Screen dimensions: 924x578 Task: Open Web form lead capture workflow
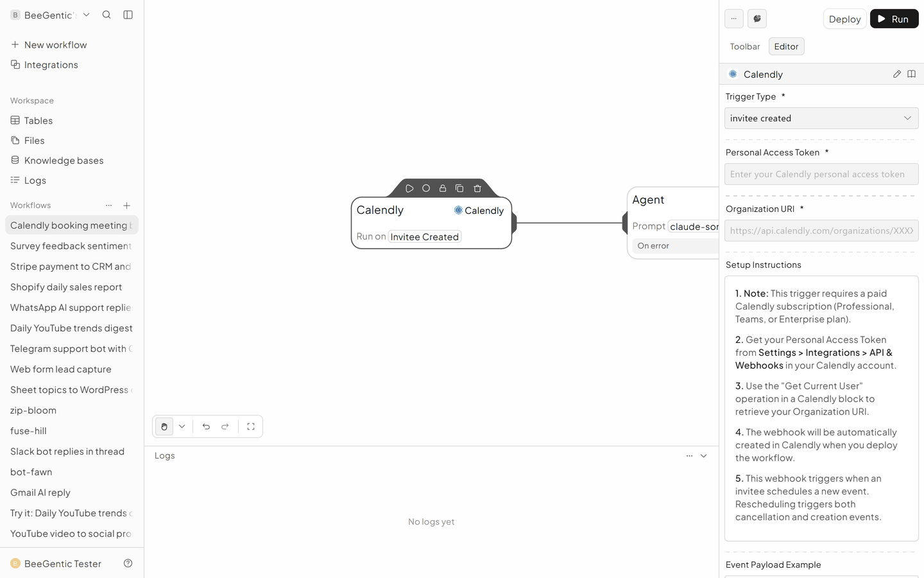pyautogui.click(x=72, y=369)
